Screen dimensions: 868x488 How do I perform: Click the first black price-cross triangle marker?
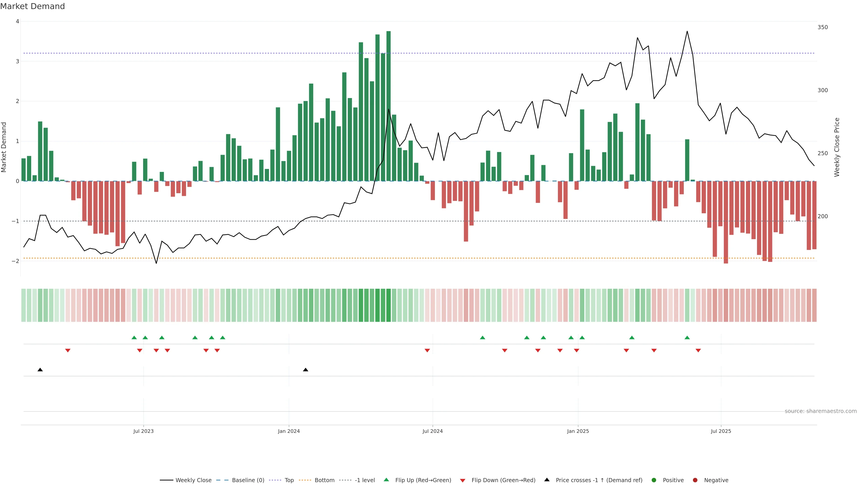pyautogui.click(x=40, y=370)
